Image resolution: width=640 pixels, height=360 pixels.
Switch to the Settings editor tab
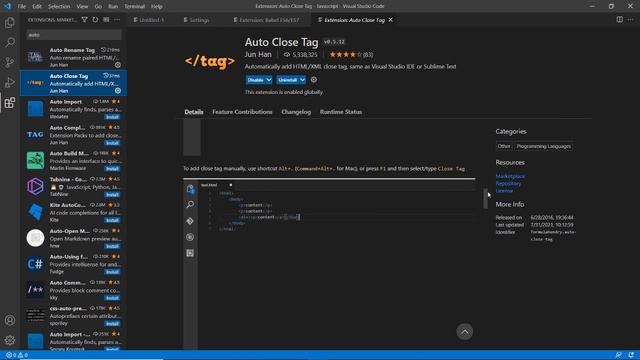coord(199,20)
